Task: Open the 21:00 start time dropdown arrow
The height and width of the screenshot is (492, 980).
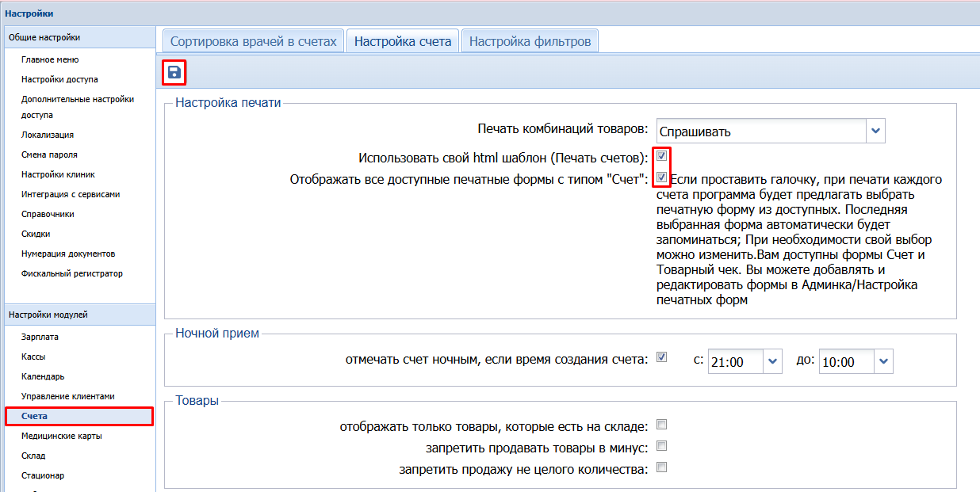Action: [773, 361]
